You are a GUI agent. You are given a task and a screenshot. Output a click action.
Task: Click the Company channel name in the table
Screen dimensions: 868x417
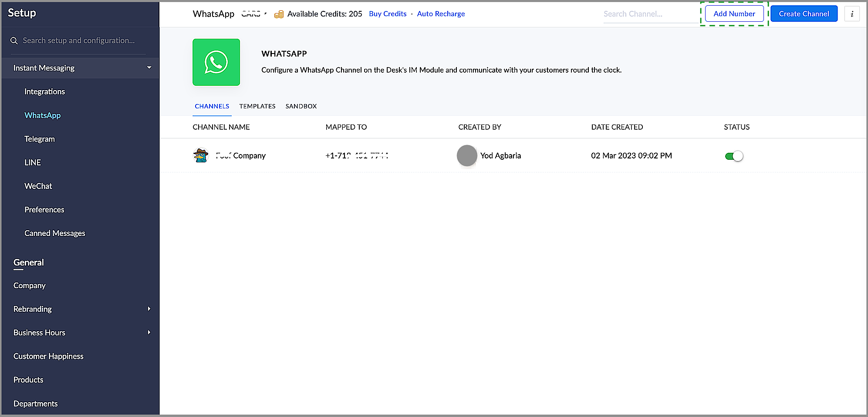point(240,156)
